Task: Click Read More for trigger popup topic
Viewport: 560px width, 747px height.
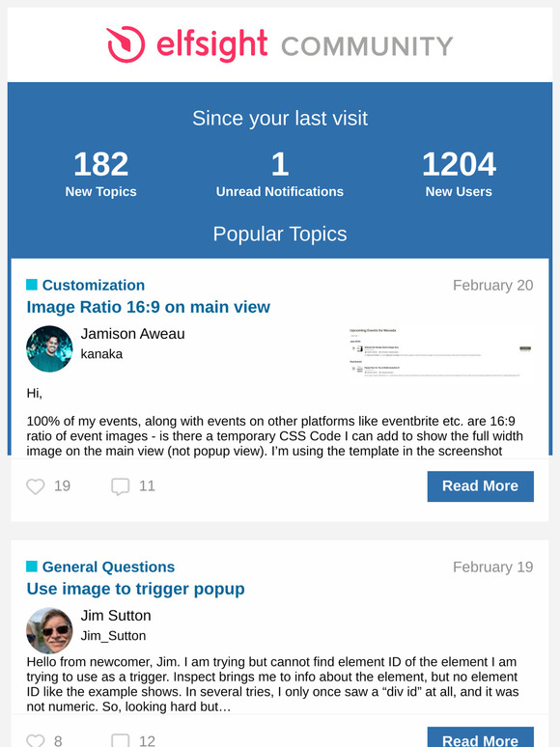Action: tap(481, 737)
